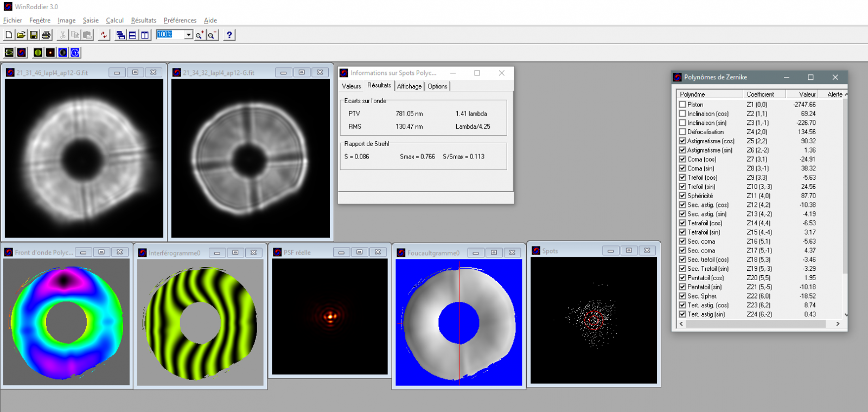Switch to the Affichage tab
This screenshot has height=412, width=868.
(x=410, y=86)
